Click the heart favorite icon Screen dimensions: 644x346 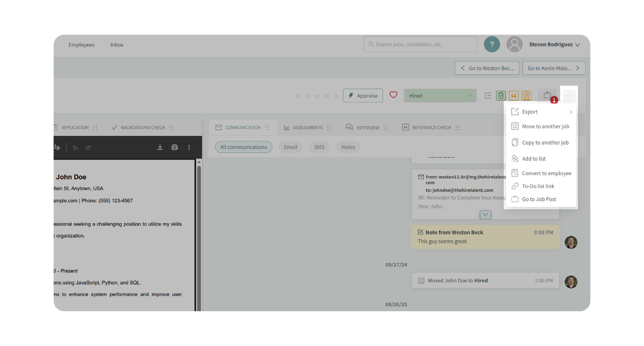393,95
